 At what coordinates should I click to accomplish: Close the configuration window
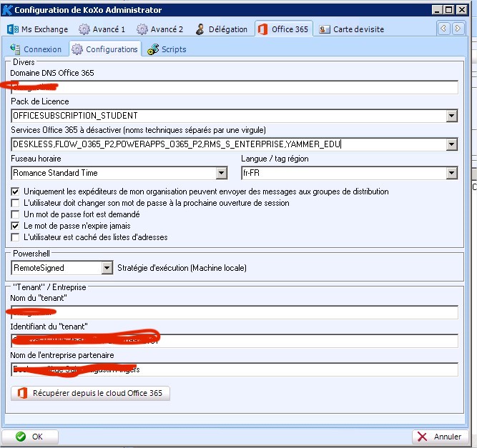(462, 10)
